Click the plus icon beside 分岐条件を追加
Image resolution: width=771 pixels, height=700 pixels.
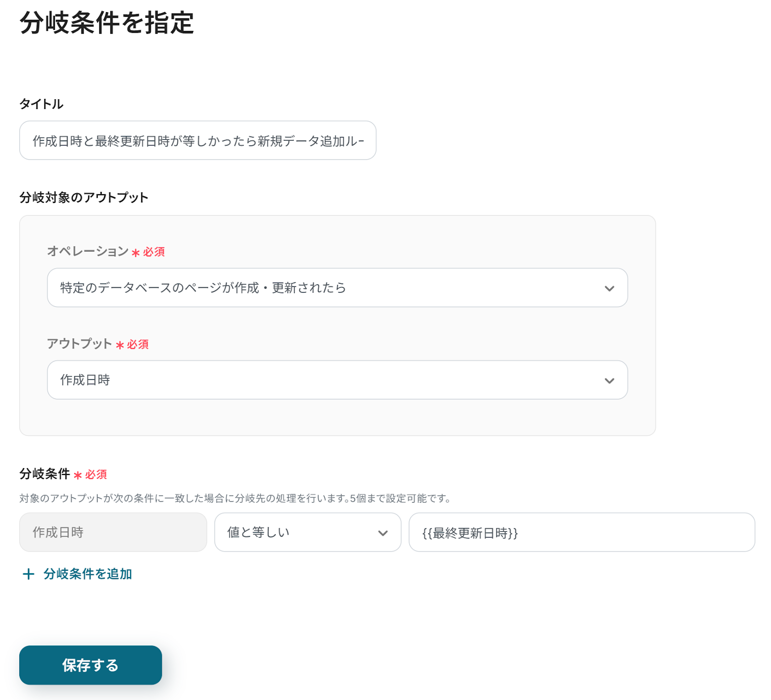pos(28,574)
